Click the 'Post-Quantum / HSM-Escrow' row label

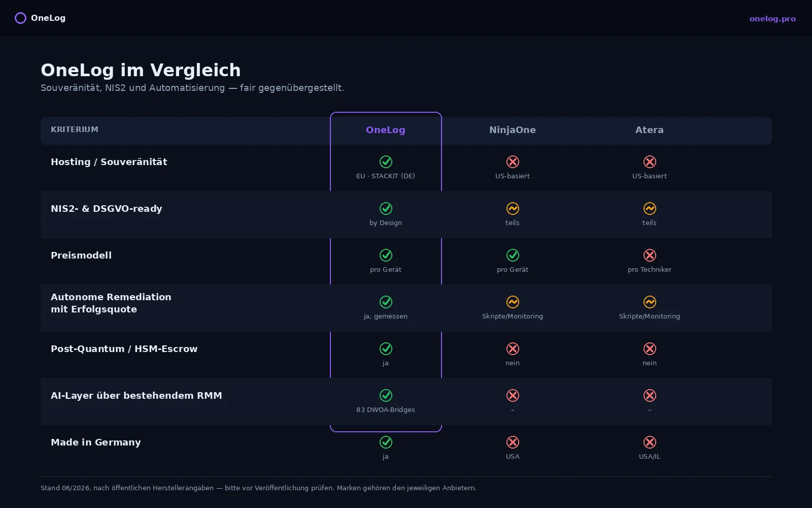coord(124,349)
